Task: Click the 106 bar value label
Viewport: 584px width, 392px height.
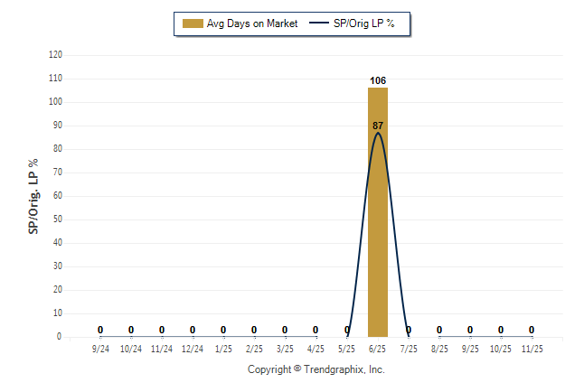Action: click(x=378, y=81)
